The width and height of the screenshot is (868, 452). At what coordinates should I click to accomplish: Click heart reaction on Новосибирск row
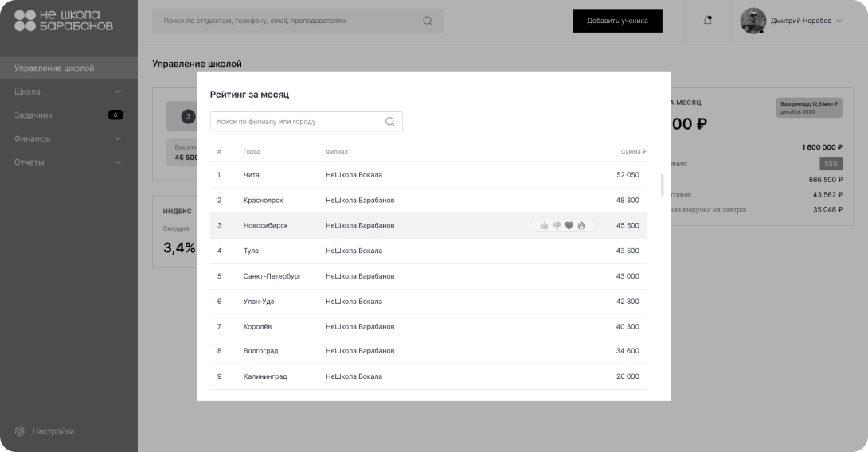569,226
